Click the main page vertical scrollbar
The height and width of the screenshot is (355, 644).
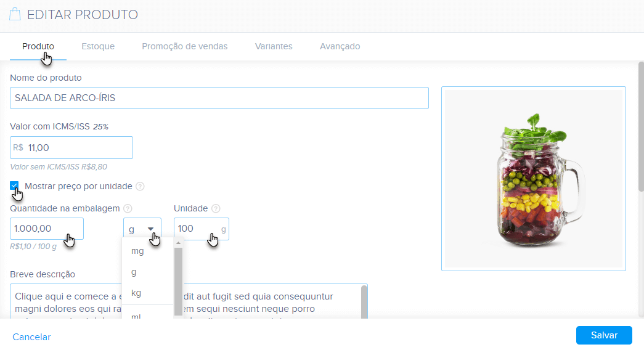tap(641, 126)
